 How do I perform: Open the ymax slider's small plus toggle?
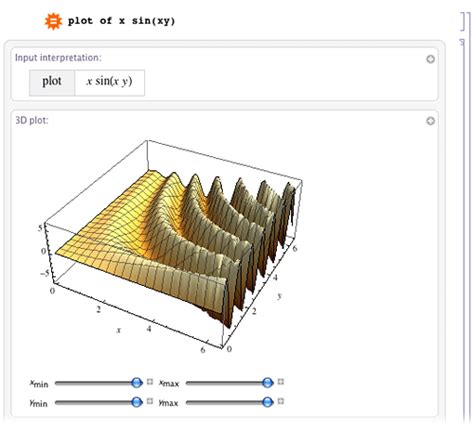pos(281,401)
